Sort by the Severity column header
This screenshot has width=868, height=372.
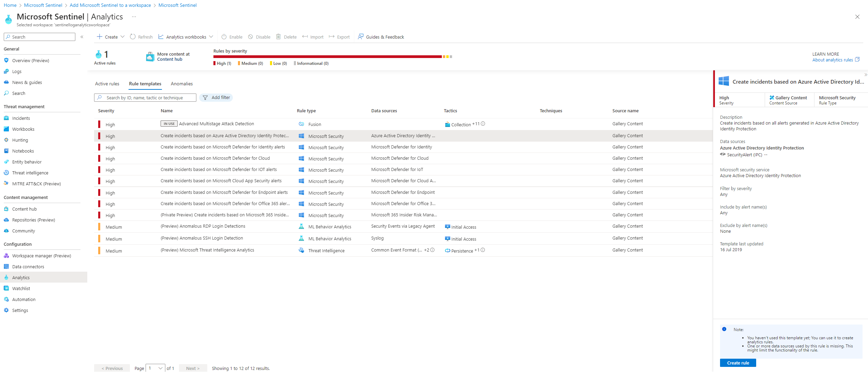coord(106,111)
